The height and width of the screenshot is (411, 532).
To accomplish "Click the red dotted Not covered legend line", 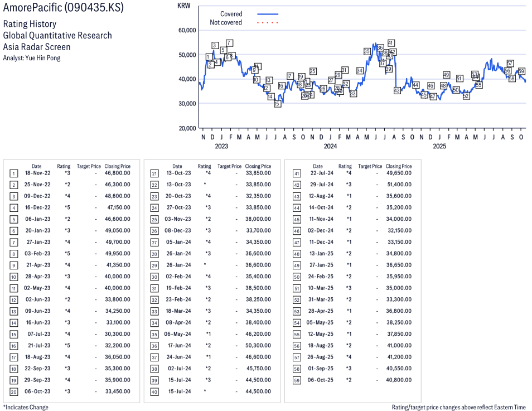I will click(x=268, y=23).
